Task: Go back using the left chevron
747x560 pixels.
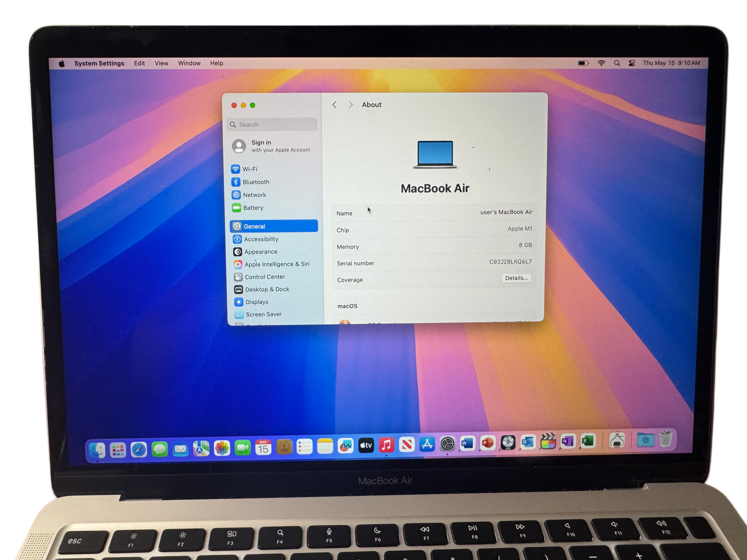Action: 334,105
